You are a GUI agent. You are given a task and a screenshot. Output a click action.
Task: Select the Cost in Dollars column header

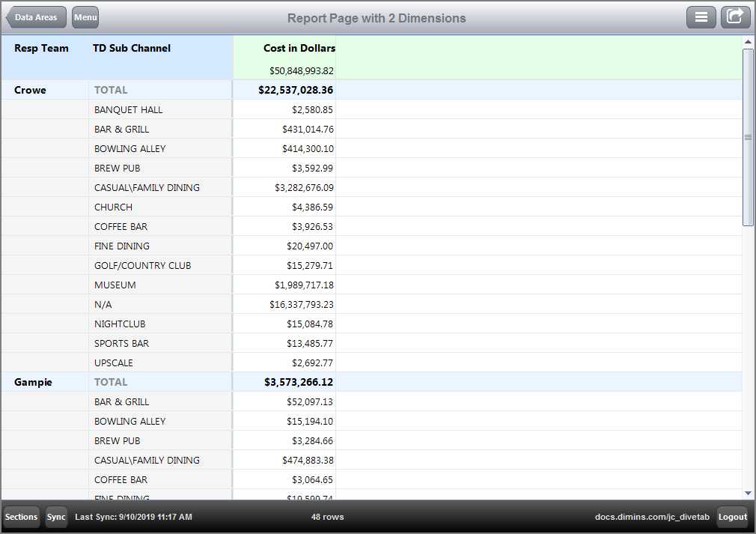tap(299, 48)
